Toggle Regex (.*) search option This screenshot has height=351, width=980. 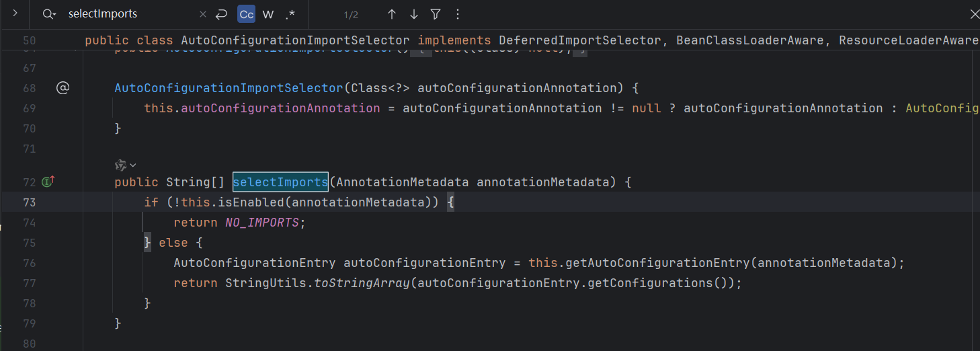290,14
